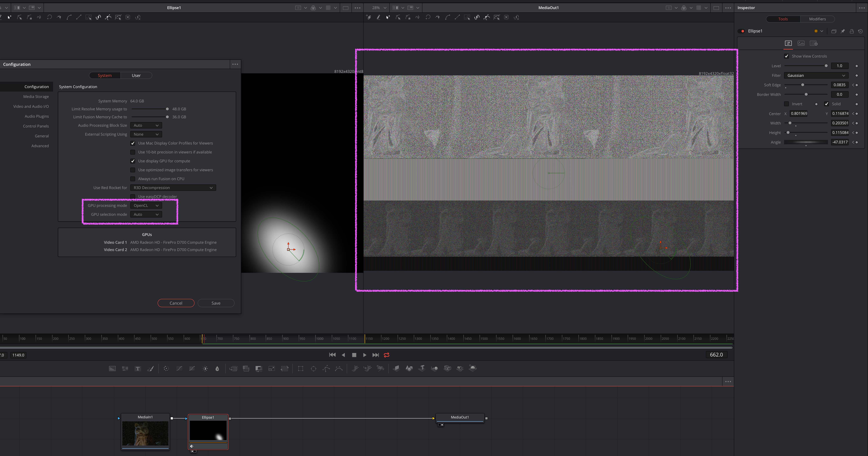This screenshot has width=868, height=456.
Task: Pin the Ellipse1 tool in Inspector
Action: click(x=843, y=31)
